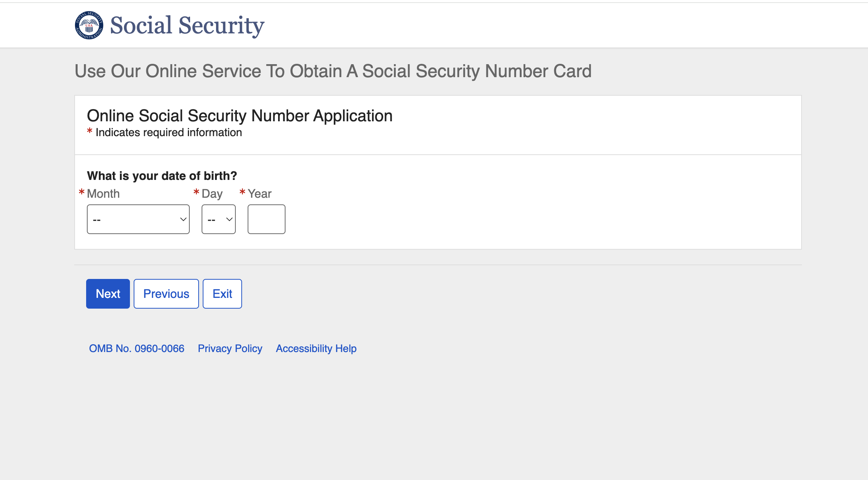Open the Day dropdown
The width and height of the screenshot is (868, 480).
[x=219, y=219]
